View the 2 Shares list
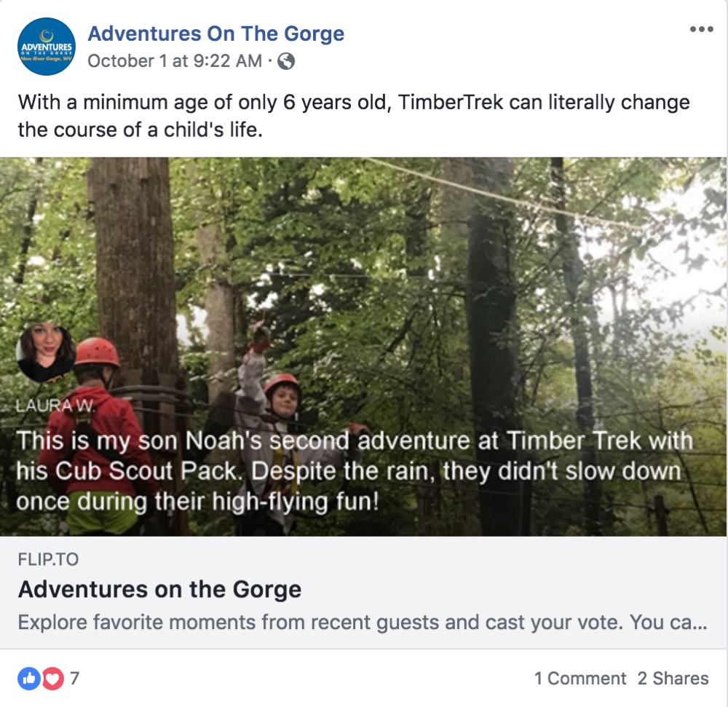The image size is (728, 707). click(673, 678)
